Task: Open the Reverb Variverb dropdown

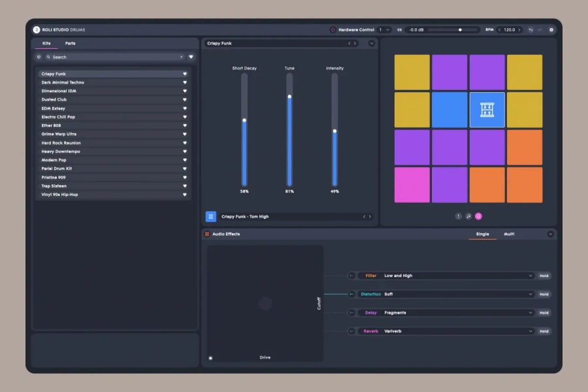Action: [x=446, y=331]
